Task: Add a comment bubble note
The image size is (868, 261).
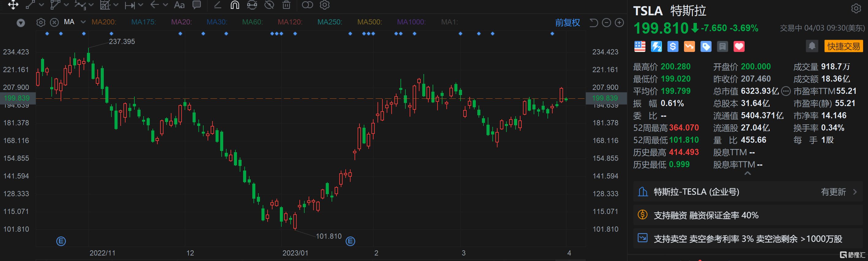Action: coord(197,5)
